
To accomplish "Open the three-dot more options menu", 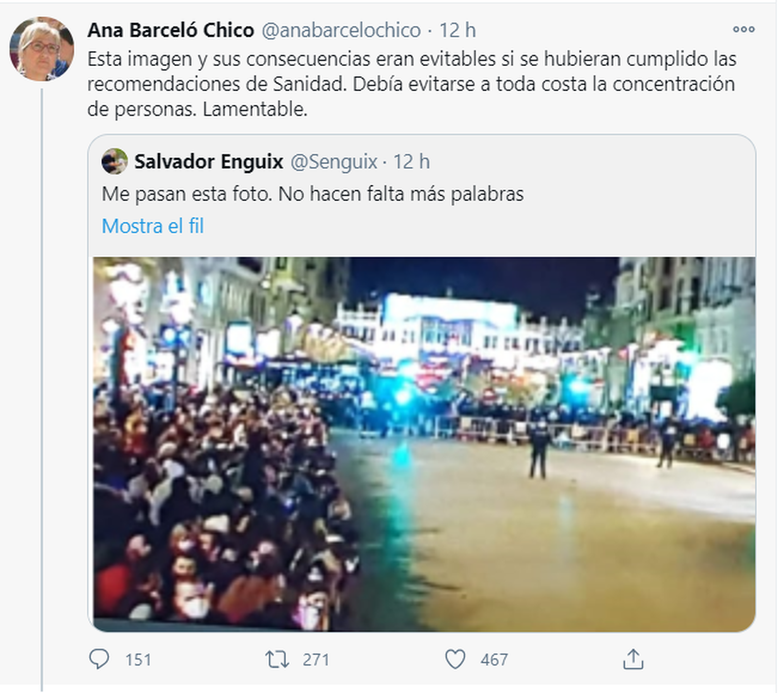I will 743,29.
